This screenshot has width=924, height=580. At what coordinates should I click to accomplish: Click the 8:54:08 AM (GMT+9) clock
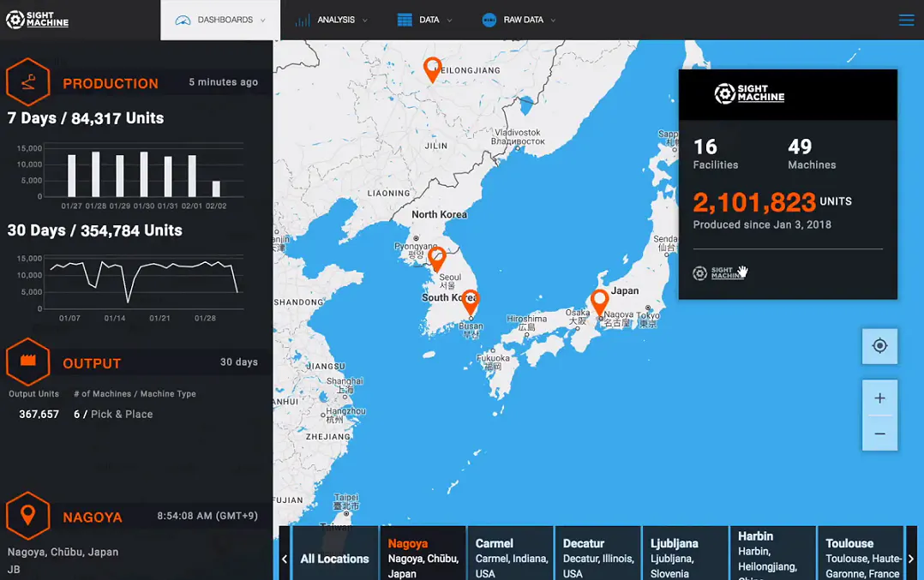(x=207, y=516)
